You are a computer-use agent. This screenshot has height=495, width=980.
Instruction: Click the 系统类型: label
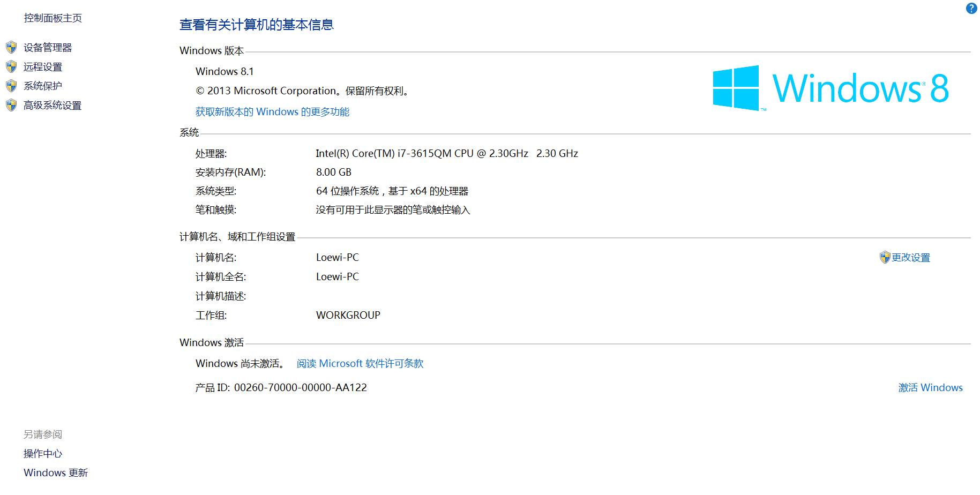(216, 191)
